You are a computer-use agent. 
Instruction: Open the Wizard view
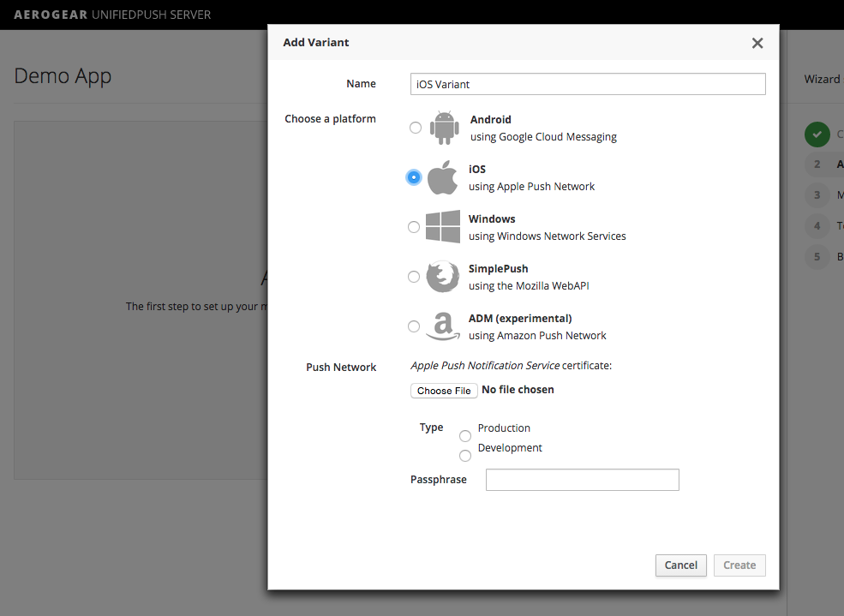click(820, 78)
